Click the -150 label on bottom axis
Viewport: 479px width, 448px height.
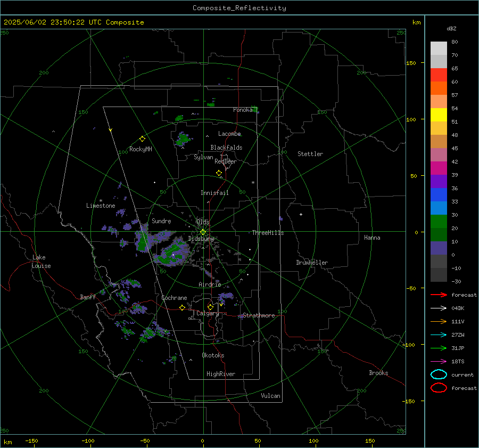[x=31, y=441]
